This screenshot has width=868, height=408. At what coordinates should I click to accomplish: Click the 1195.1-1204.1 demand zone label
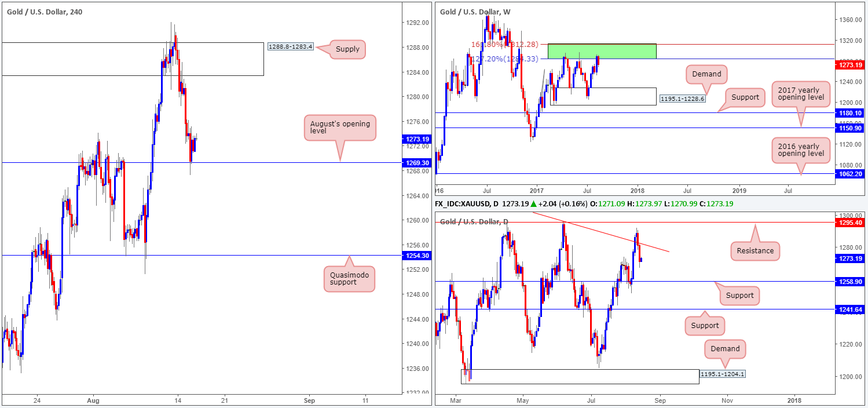click(x=722, y=374)
